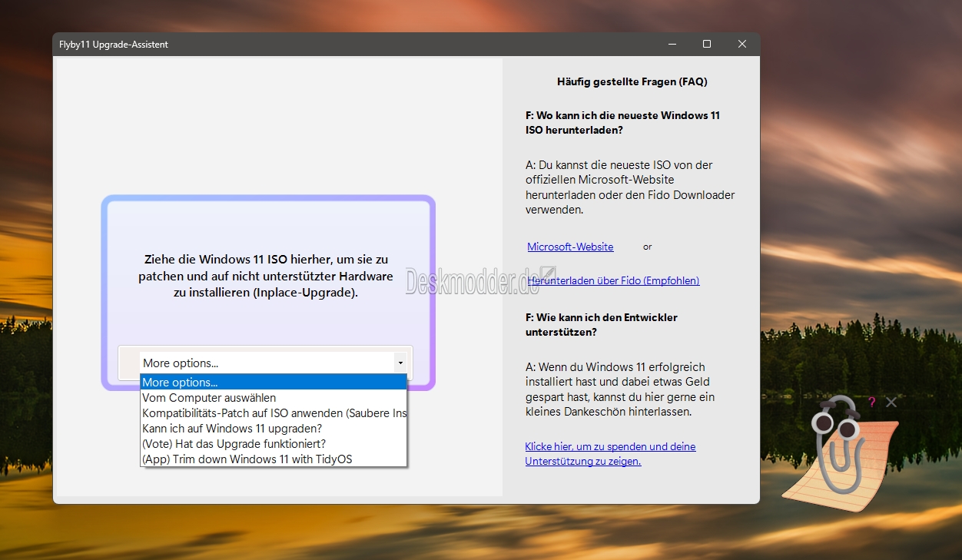The height and width of the screenshot is (560, 962).
Task: Choose 'Vom Computer auswählen' option
Action: coord(273,398)
